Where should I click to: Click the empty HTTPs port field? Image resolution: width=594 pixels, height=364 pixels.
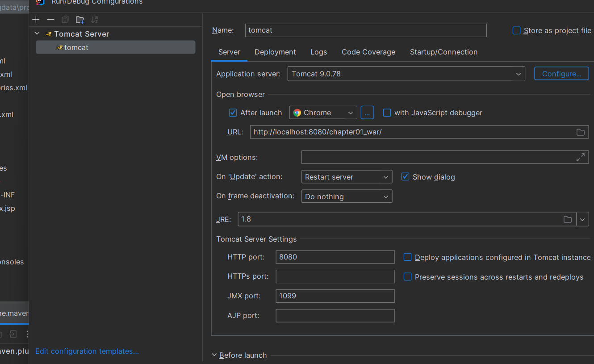pos(335,276)
